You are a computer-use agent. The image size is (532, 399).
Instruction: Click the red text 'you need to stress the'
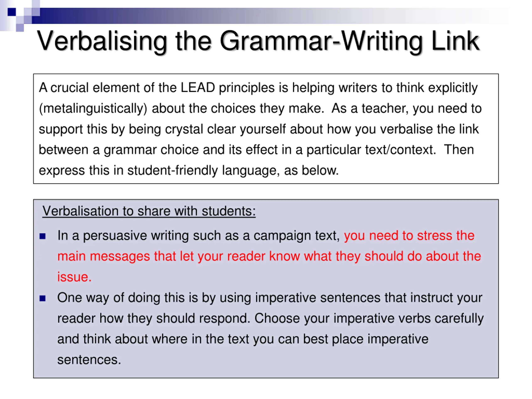click(x=409, y=235)
